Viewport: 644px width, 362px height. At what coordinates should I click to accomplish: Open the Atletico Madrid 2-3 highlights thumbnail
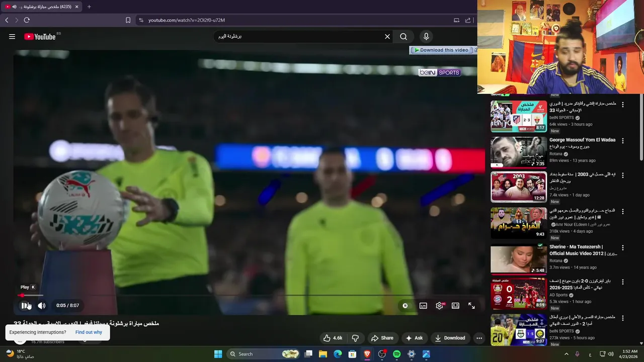tap(518, 116)
